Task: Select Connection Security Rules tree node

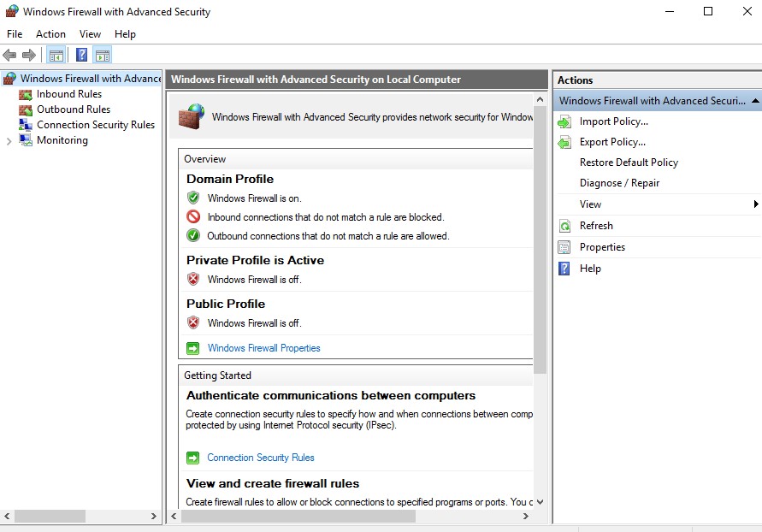Action: [96, 125]
